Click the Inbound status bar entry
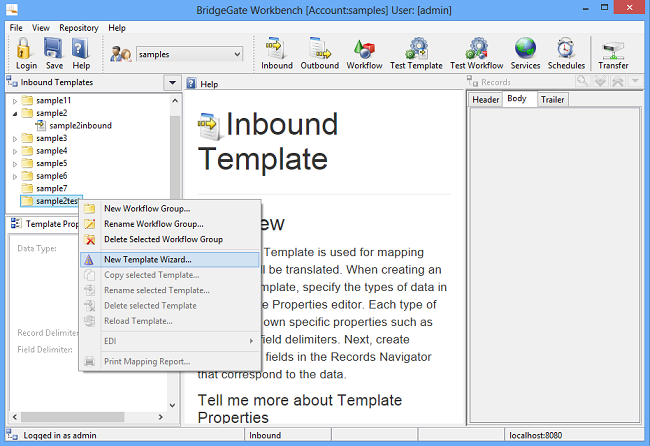 tap(265, 435)
